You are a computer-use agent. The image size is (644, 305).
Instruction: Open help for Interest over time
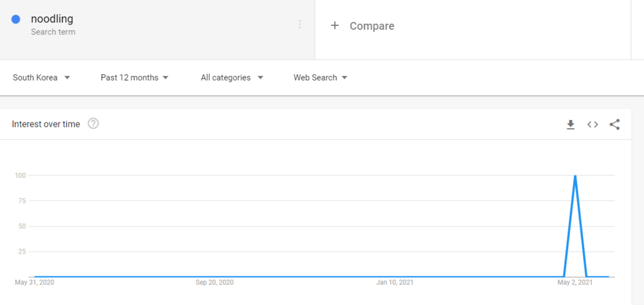pyautogui.click(x=93, y=124)
